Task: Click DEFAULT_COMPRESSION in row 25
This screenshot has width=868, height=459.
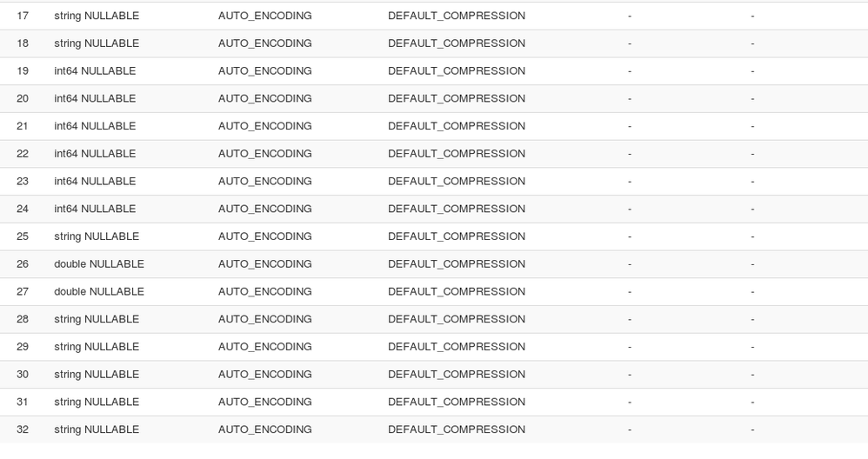Action: click(x=456, y=236)
